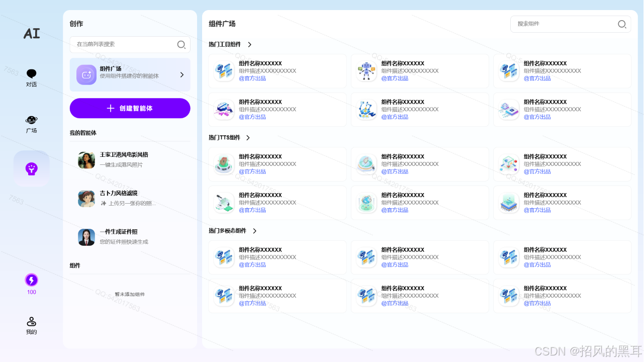This screenshot has height=362, width=644.
Task: Select the globe icon in 热门TTS组件
Action: [366, 203]
